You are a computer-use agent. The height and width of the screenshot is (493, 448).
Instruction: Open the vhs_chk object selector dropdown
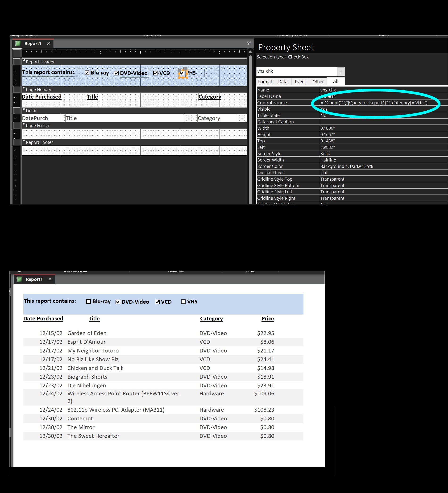pyautogui.click(x=340, y=72)
